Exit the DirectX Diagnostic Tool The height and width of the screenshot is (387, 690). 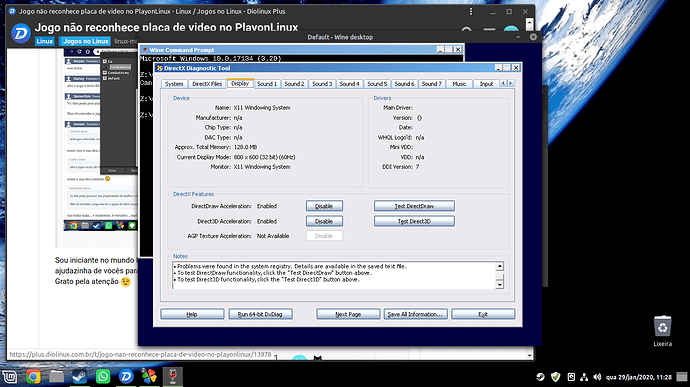(x=483, y=314)
